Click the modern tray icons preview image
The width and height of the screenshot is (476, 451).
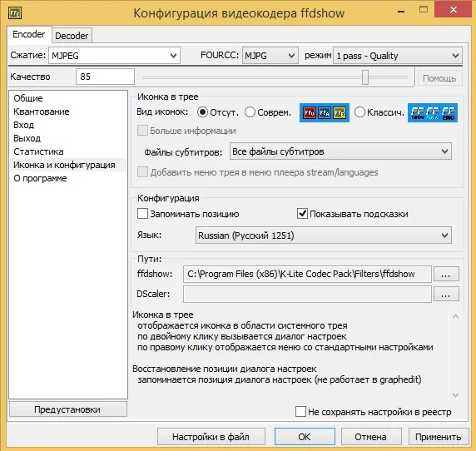point(325,112)
